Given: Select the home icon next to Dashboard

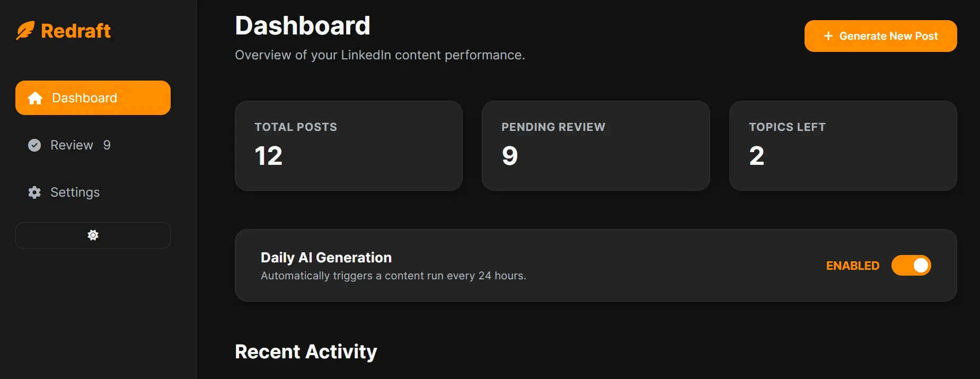Looking at the screenshot, I should (x=34, y=98).
